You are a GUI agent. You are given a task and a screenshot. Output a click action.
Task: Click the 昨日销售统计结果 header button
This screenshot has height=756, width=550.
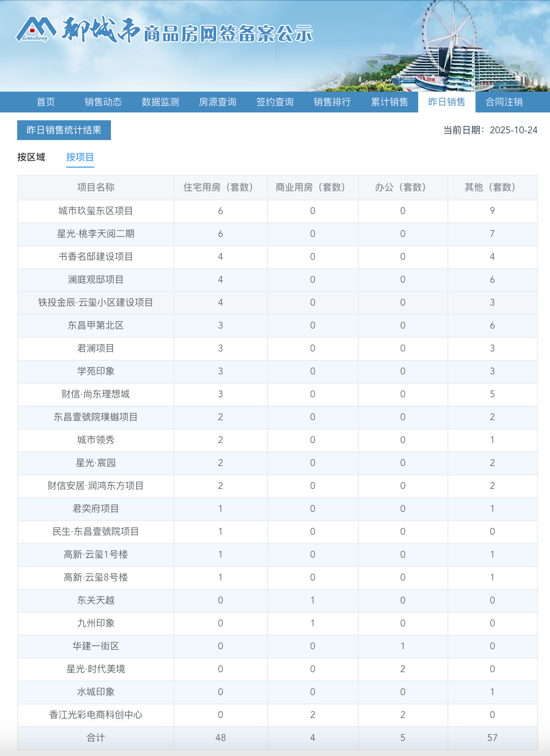click(x=64, y=131)
